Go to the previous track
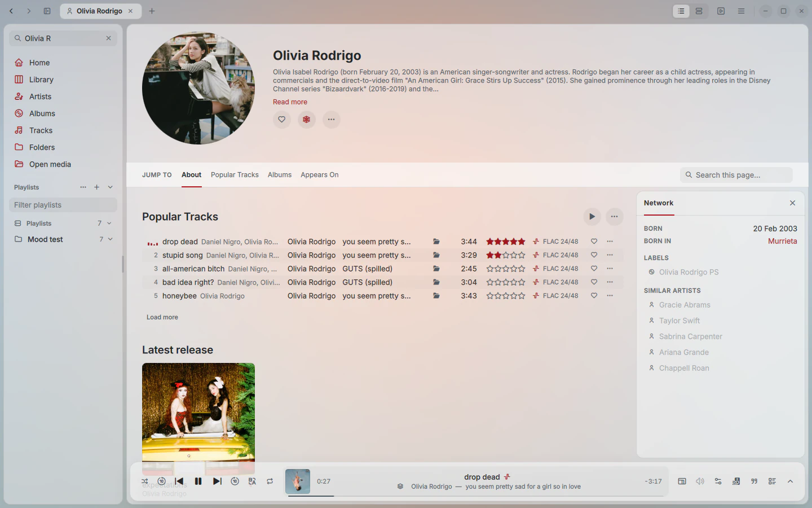The image size is (812, 508). (x=179, y=481)
